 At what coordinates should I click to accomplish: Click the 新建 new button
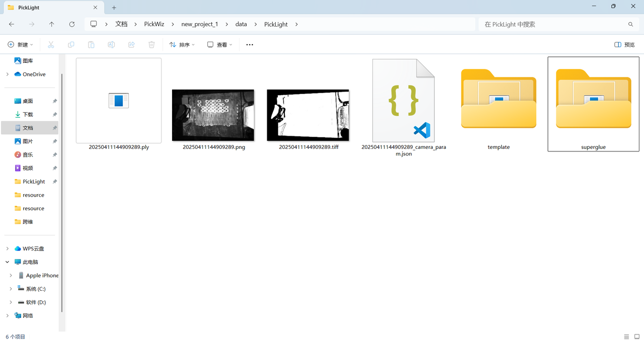pos(21,45)
